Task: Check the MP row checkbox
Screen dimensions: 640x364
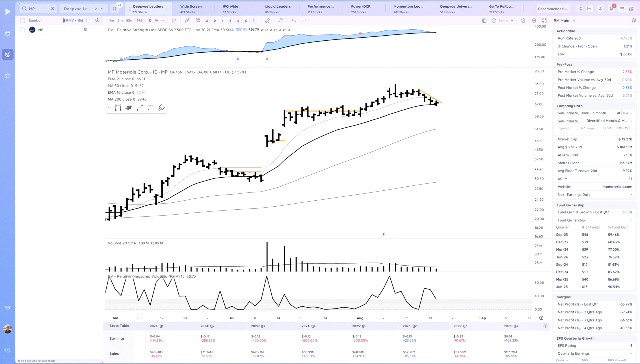Action: (x=22, y=30)
